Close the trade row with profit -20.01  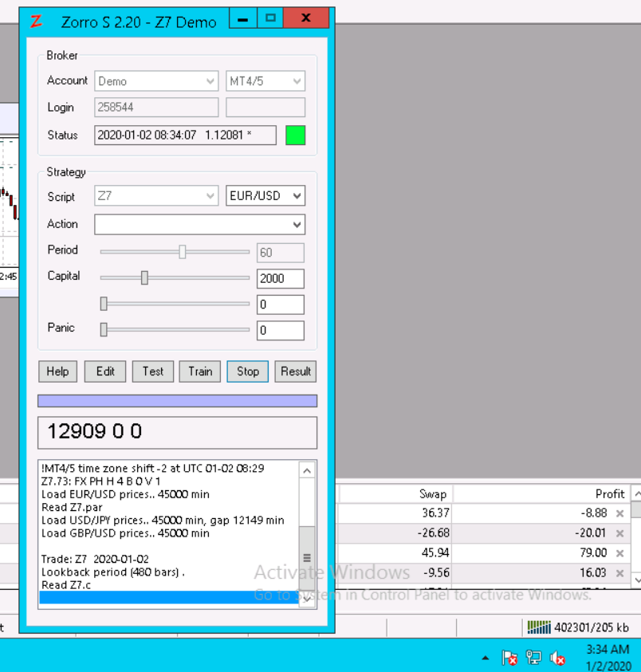point(619,533)
